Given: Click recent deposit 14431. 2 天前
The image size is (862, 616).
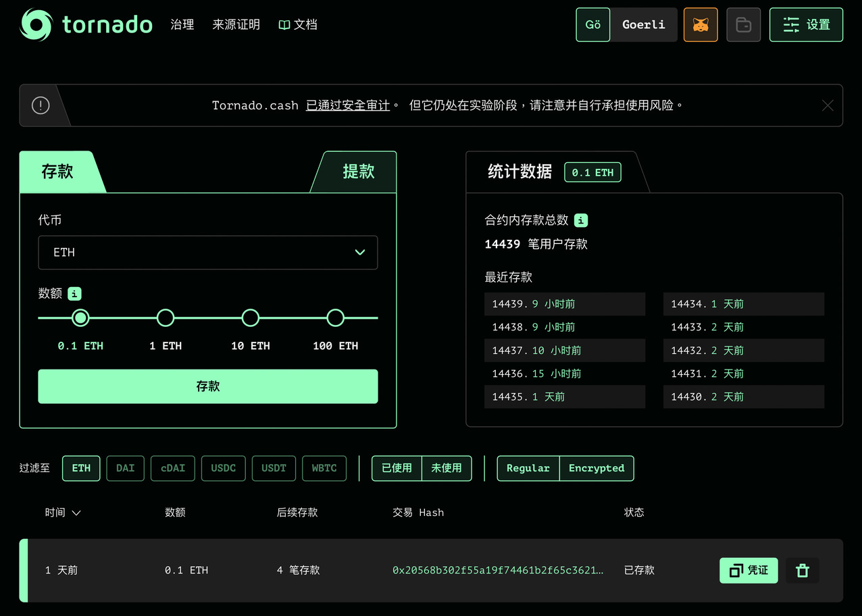Looking at the screenshot, I should point(744,374).
